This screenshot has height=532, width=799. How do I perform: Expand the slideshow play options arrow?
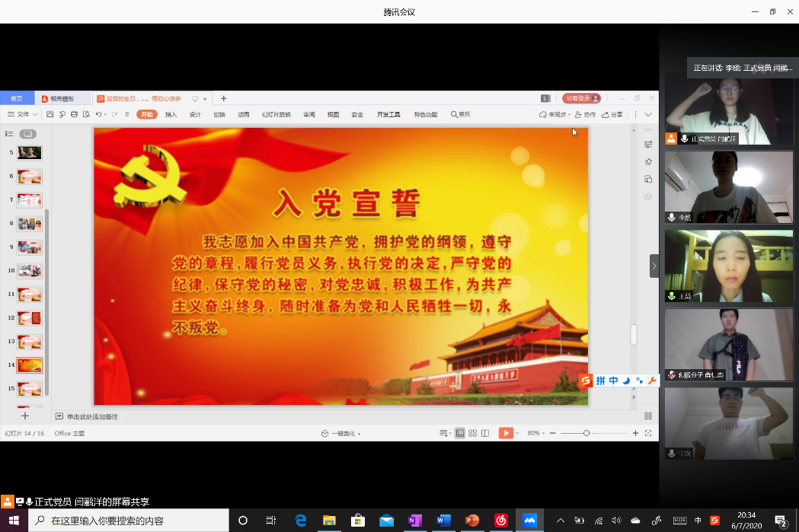point(517,433)
